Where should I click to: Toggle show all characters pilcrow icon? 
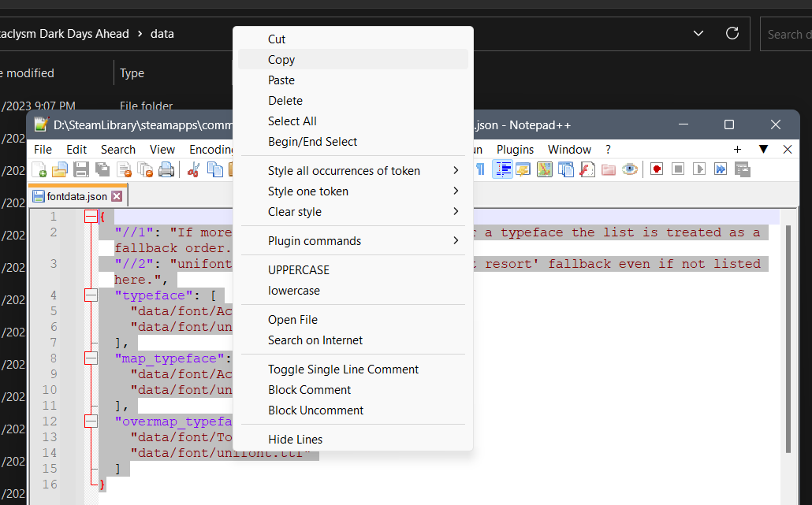480,169
